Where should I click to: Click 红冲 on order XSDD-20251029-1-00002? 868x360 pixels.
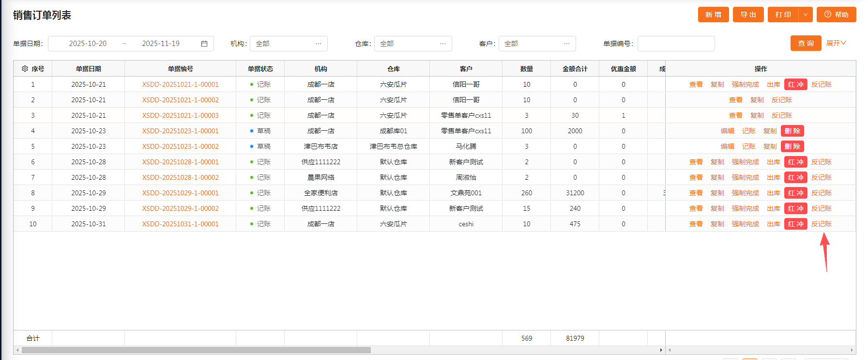coord(796,208)
